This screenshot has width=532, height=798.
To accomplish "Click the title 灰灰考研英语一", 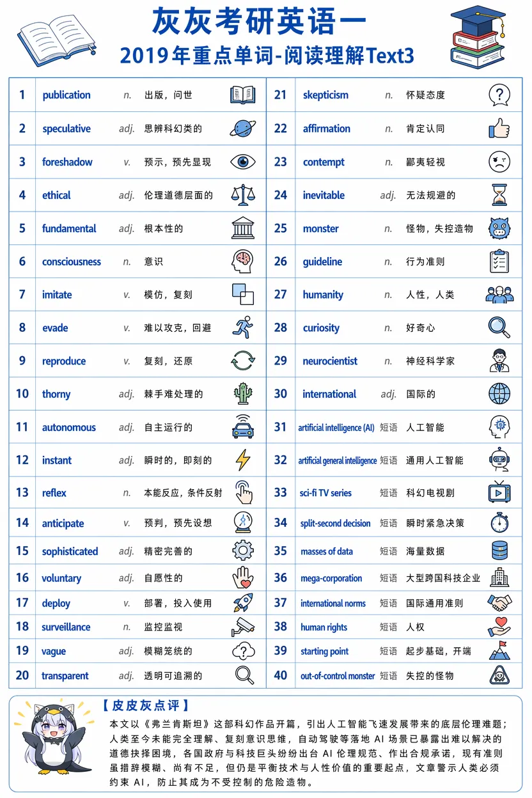I will coord(260,22).
